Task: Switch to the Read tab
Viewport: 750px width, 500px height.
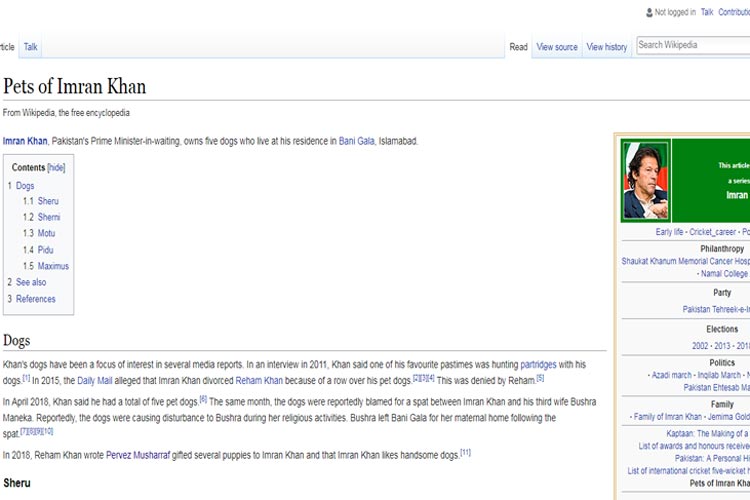Action: (518, 47)
